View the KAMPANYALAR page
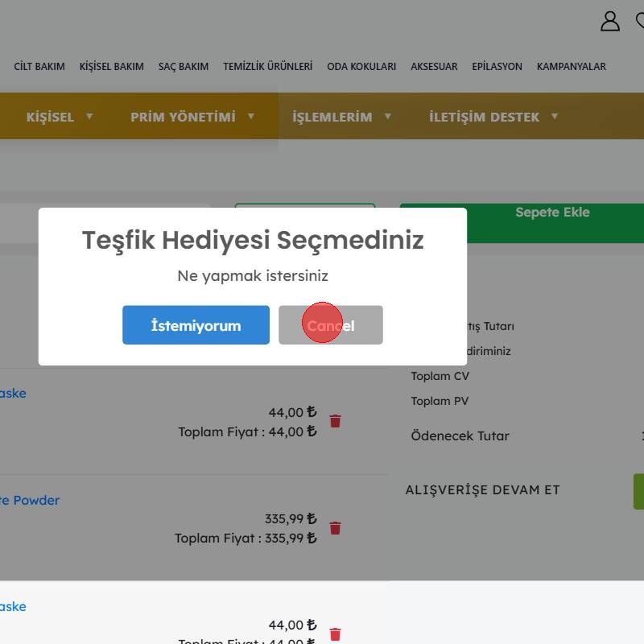Viewport: 644px width, 644px height. [571, 67]
